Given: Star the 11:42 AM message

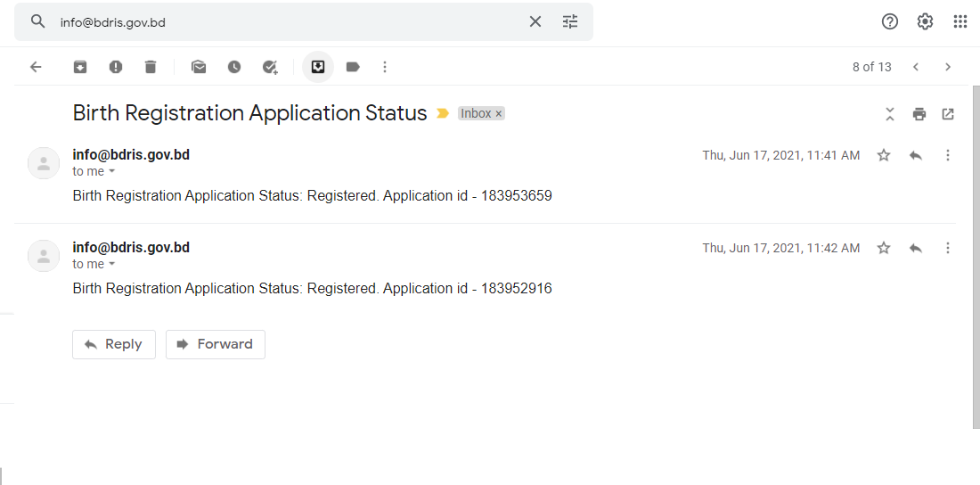Looking at the screenshot, I should [x=884, y=248].
